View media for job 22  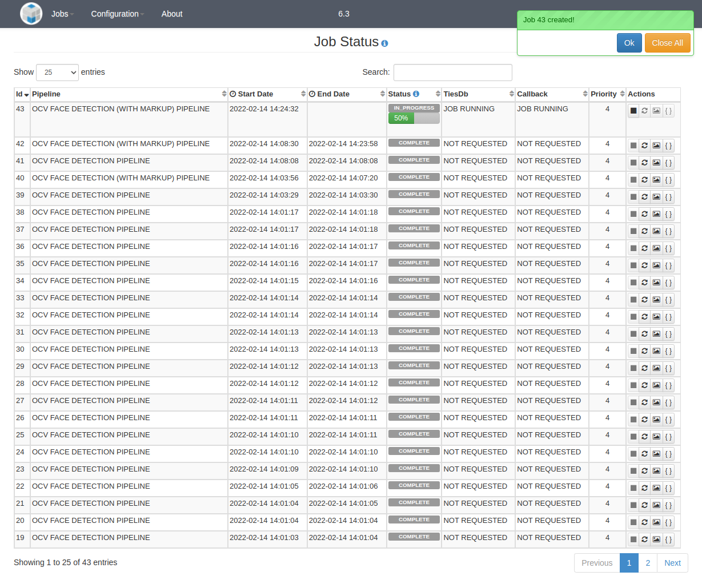(656, 488)
